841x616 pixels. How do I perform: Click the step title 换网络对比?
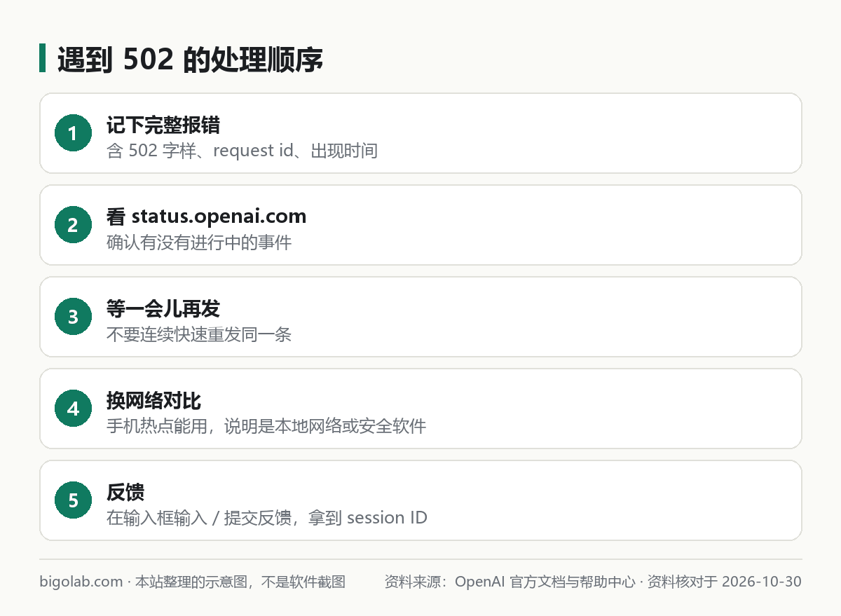[x=154, y=400]
